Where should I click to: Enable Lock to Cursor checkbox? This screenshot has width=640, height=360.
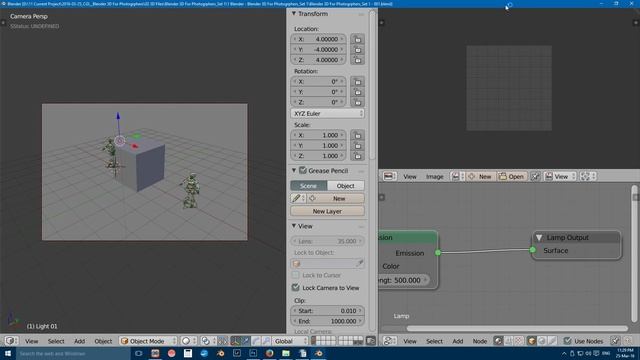[296, 275]
